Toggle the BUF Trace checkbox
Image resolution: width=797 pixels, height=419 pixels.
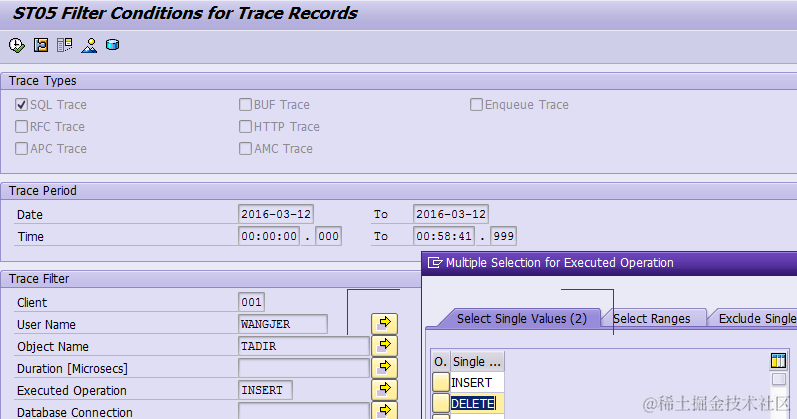tap(245, 105)
